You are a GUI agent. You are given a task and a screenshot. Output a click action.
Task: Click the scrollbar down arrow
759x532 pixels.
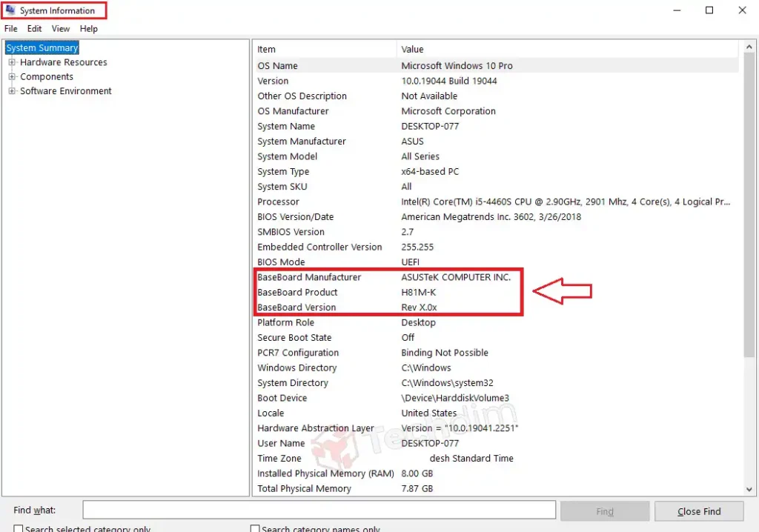(x=749, y=488)
